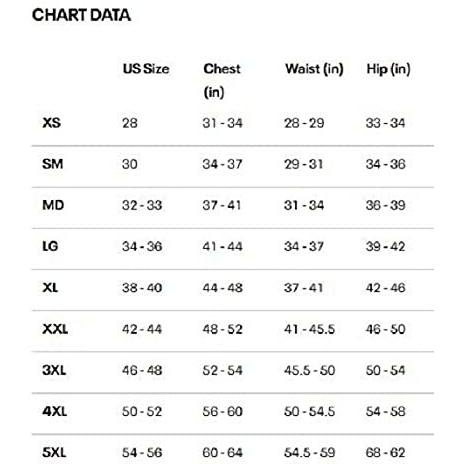
Task: Select the Waist (in) column header
Action: point(314,69)
